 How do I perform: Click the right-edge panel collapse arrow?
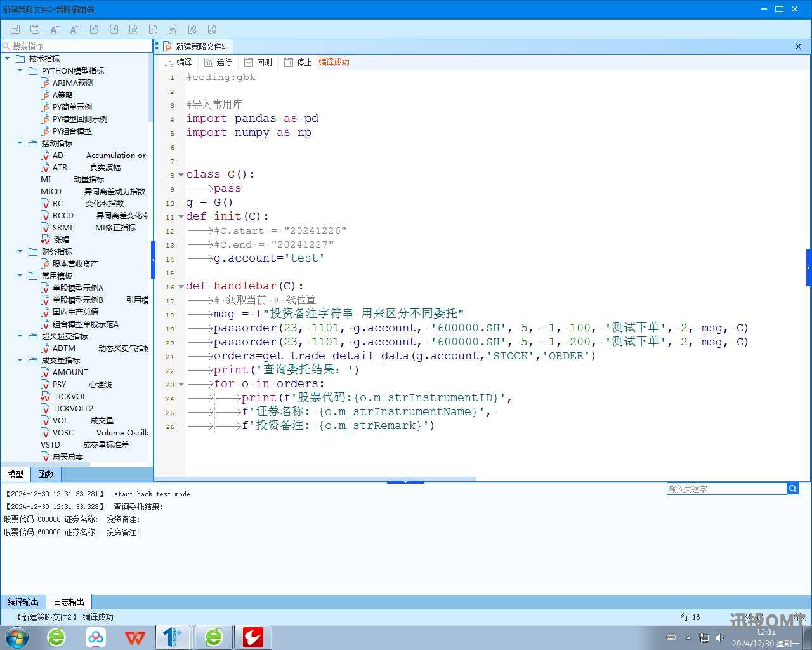tap(809, 267)
